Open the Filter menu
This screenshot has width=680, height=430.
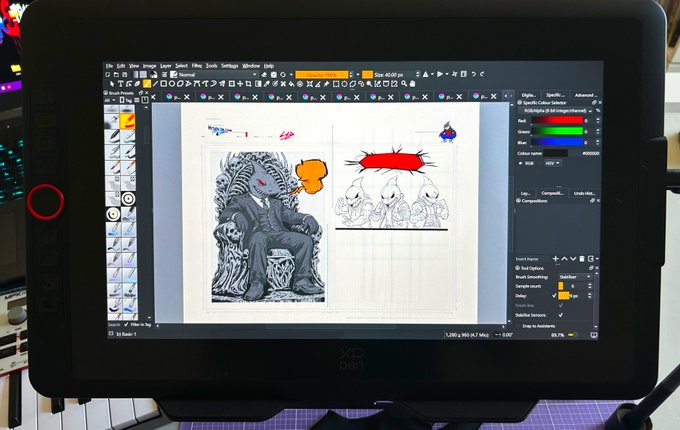click(x=197, y=66)
